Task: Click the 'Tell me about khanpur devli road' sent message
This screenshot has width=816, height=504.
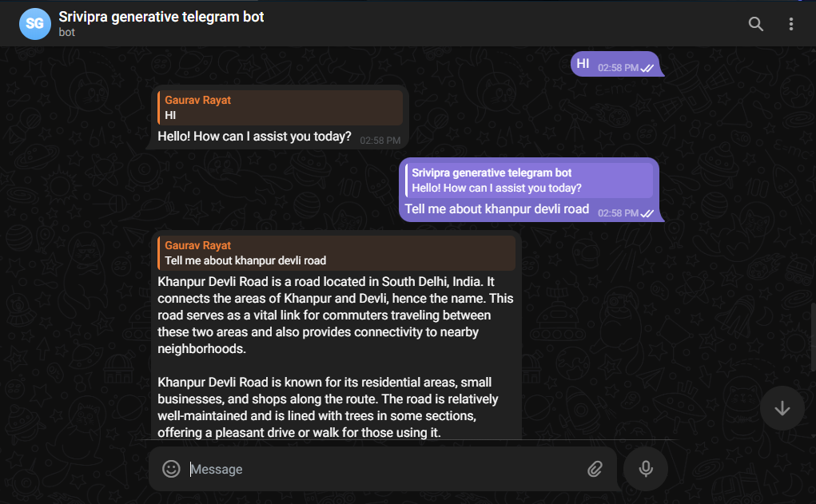Action: 496,209
